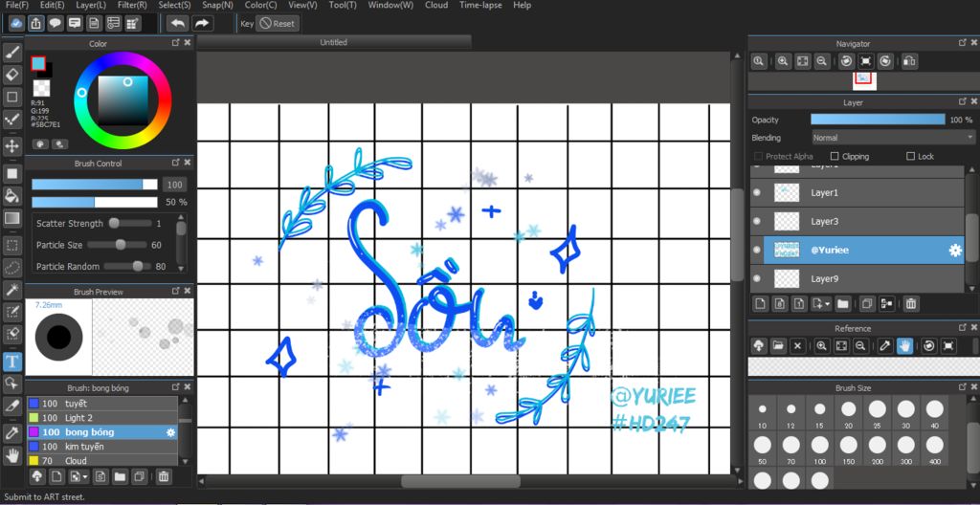
Task: Click the brush size value field 100
Action: [x=175, y=185]
